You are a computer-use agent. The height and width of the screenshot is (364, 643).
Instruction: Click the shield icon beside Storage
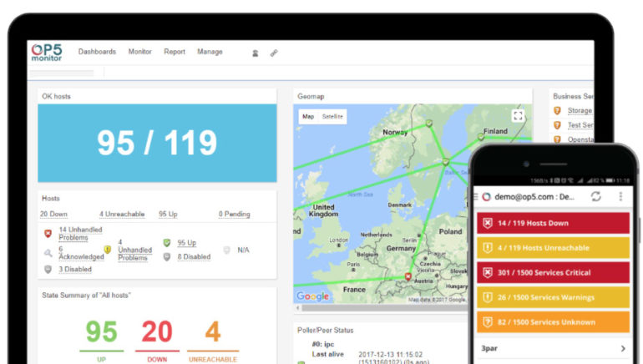[557, 110]
